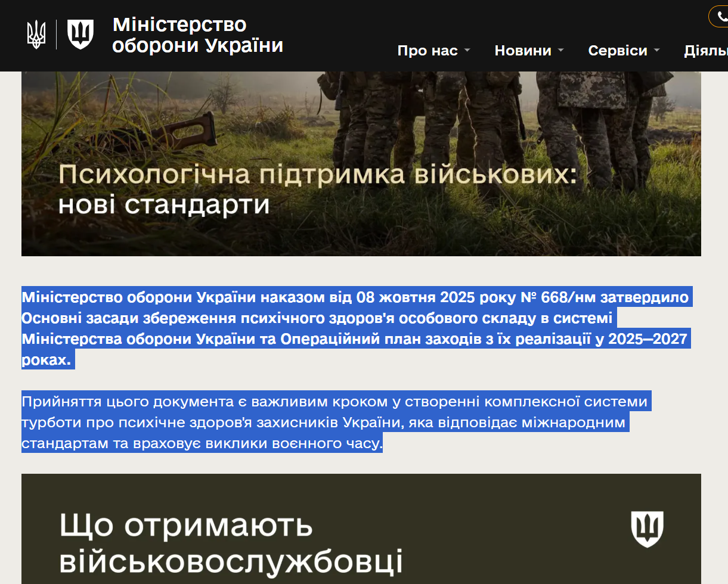Expand the Сервіси dropdown arrow
The width and height of the screenshot is (728, 584).
point(656,51)
